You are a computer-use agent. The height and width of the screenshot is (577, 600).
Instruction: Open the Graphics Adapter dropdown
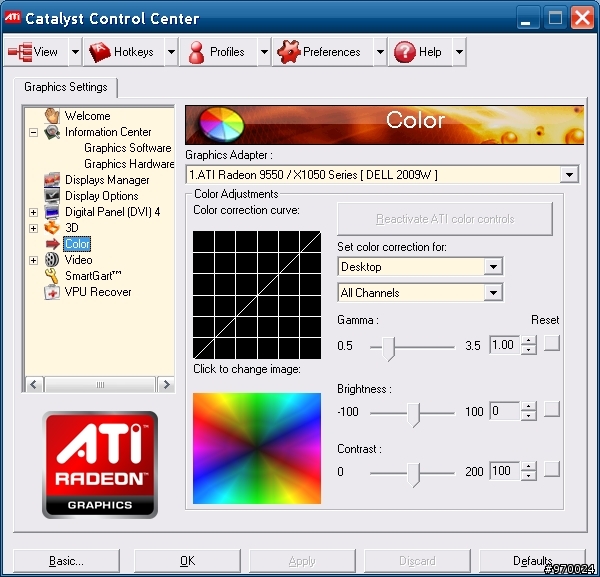coord(569,175)
